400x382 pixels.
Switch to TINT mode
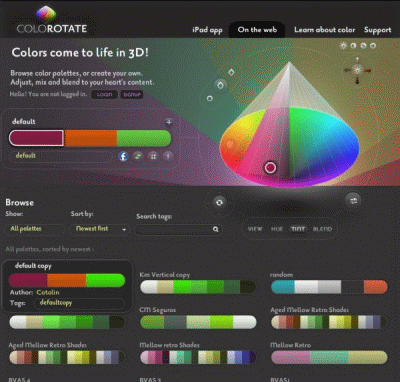click(x=298, y=229)
